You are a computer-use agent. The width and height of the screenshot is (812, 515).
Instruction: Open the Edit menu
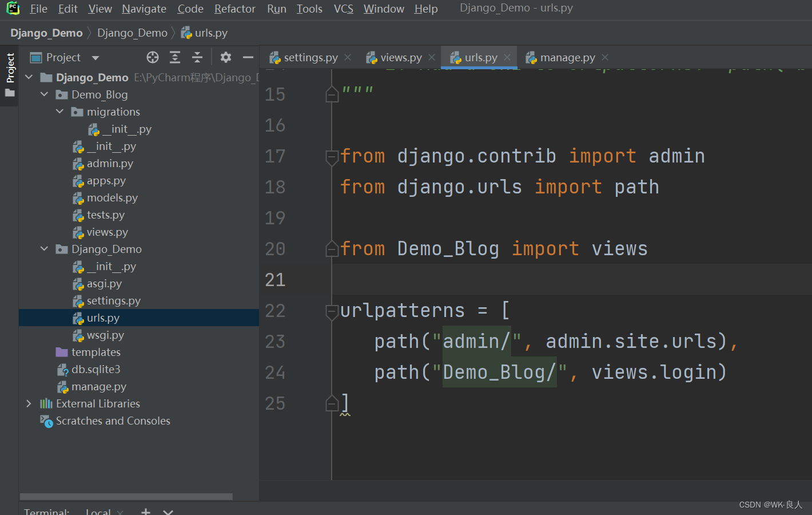click(67, 9)
